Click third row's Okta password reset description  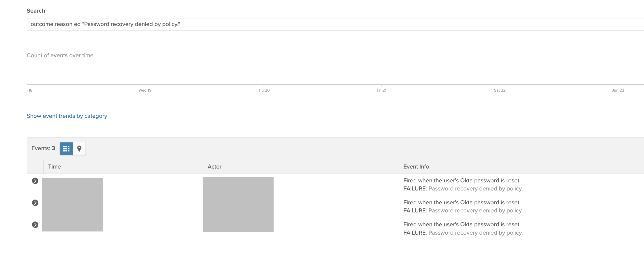[x=461, y=225]
